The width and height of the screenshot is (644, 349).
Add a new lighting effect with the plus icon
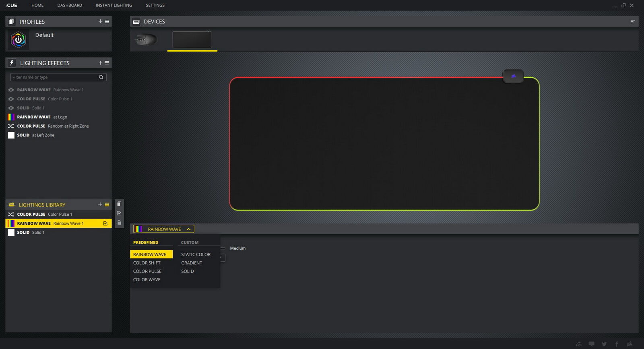coord(100,63)
